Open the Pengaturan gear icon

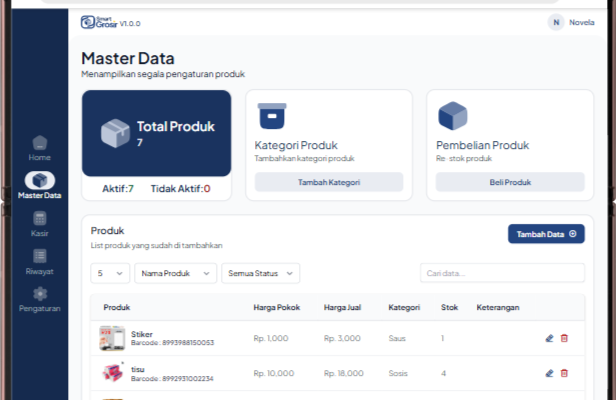click(x=40, y=294)
